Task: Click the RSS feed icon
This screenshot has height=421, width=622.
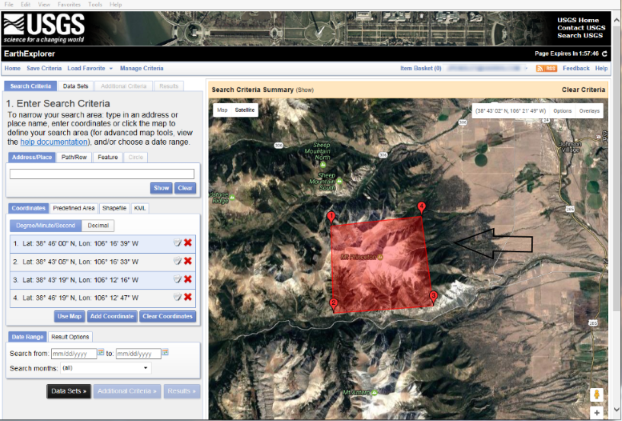Action: point(546,68)
